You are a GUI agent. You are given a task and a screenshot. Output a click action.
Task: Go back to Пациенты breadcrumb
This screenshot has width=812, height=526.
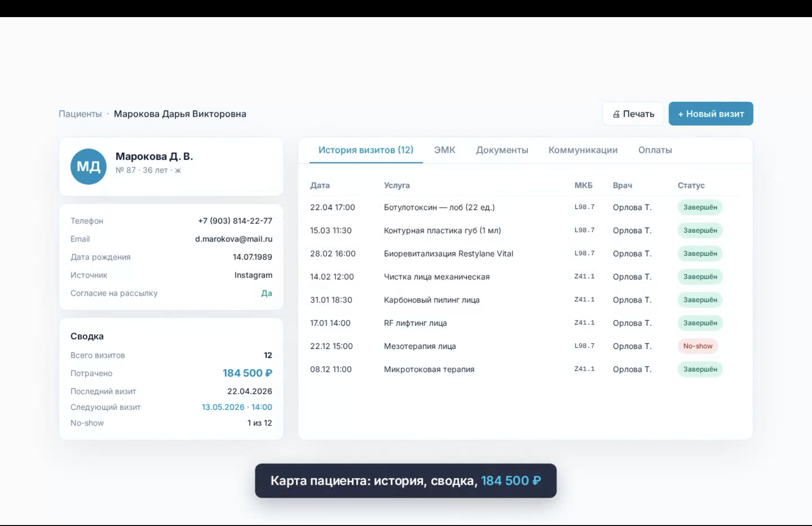(80, 114)
